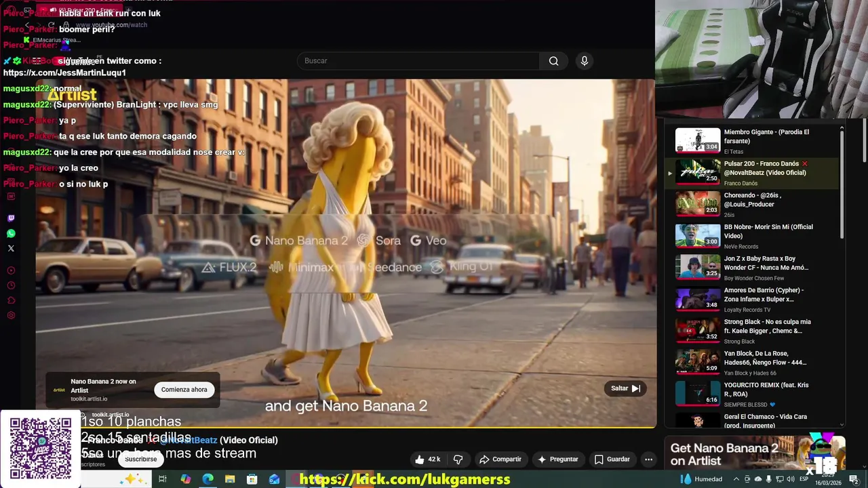Open the Jon Z x Baby Rasta thumbnail

698,266
